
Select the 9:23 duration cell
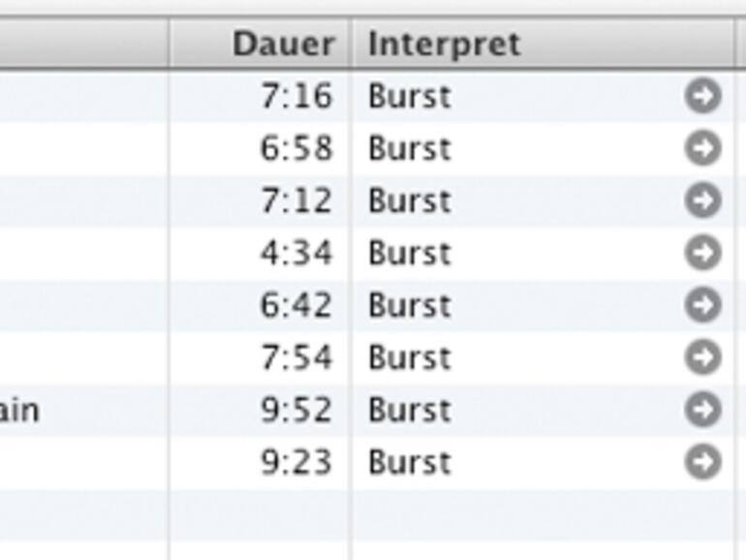coord(295,462)
